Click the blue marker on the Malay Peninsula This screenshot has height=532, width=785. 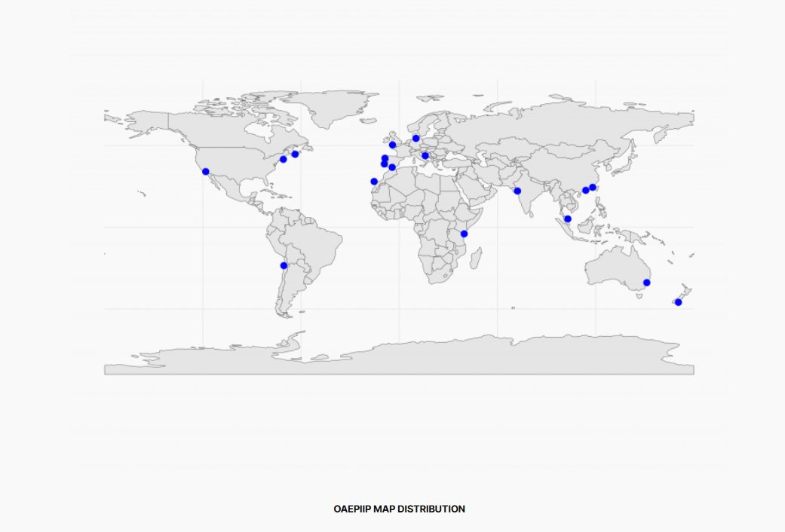click(x=568, y=219)
